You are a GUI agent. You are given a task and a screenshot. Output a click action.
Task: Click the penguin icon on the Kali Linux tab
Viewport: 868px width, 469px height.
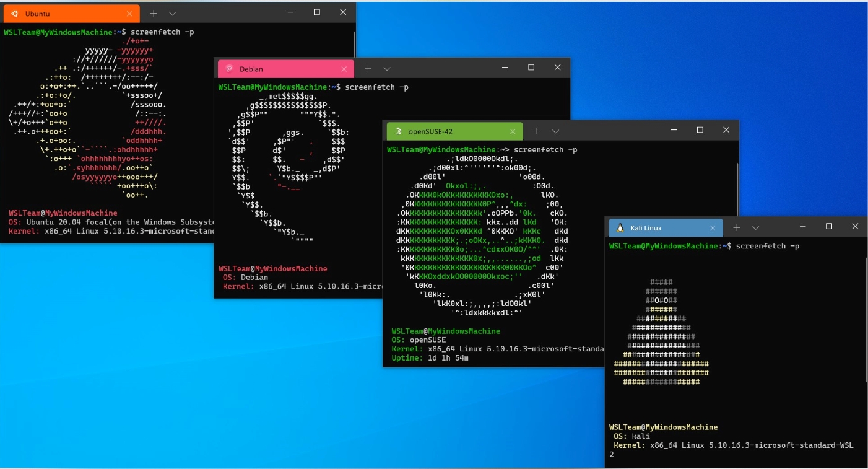pos(620,228)
